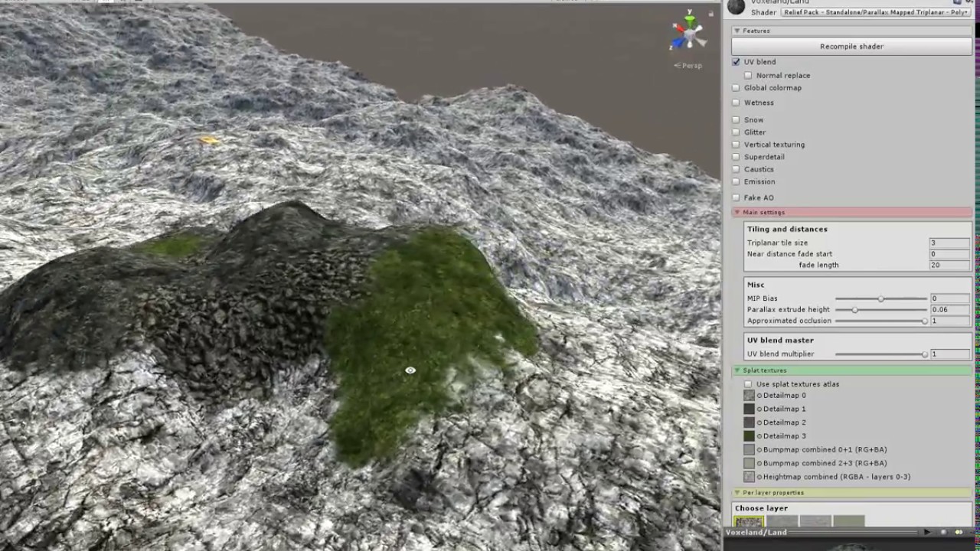Toggle the Persp projection label
Image resolution: width=980 pixels, height=551 pixels.
pos(688,66)
